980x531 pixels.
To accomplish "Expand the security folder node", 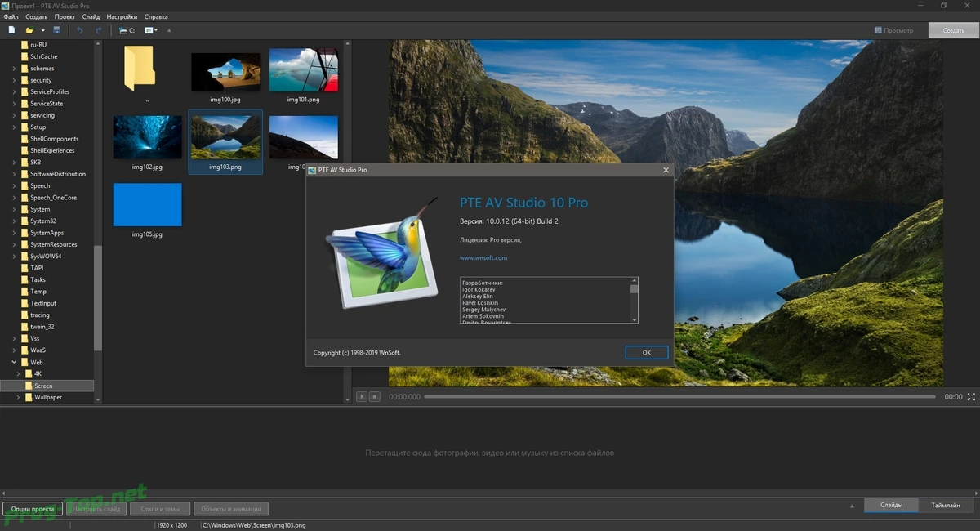I will pos(14,80).
